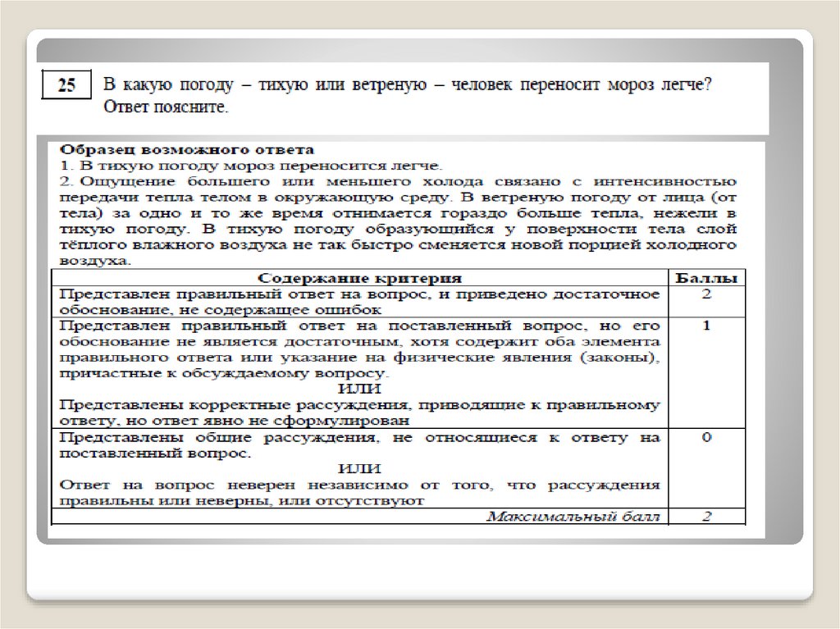Click the score 1 cell
Image resolution: width=840 pixels, height=629 pixels.
click(705, 326)
